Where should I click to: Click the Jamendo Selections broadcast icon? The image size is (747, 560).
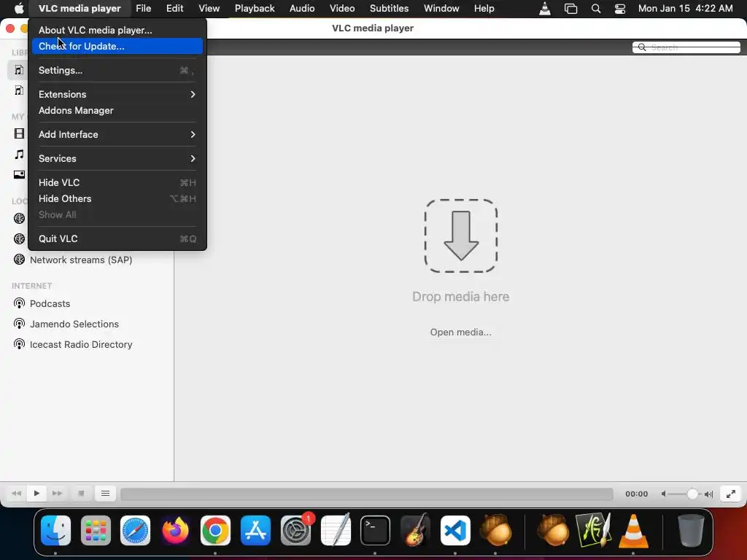click(19, 324)
